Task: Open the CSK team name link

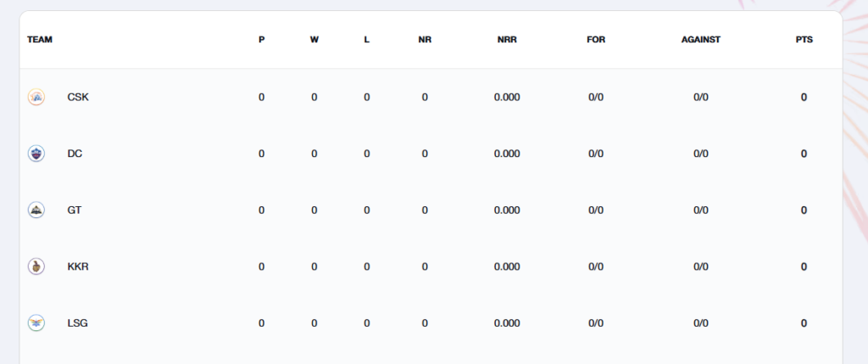Action: (78, 97)
